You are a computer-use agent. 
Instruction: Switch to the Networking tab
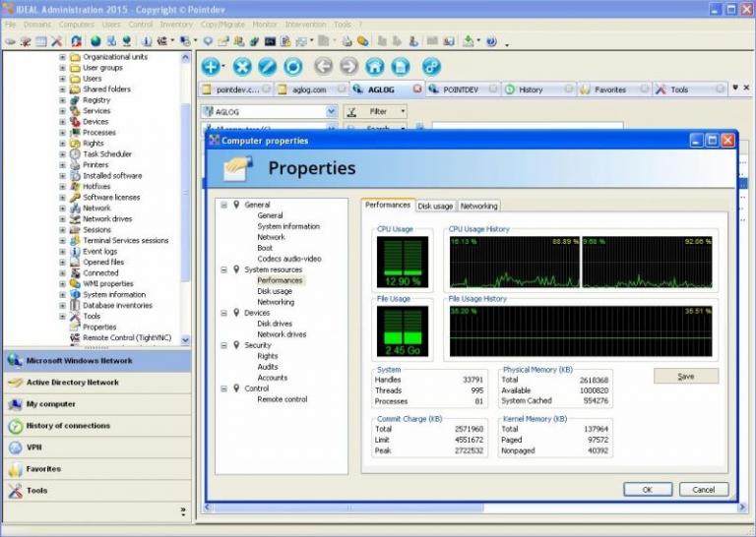[478, 207]
